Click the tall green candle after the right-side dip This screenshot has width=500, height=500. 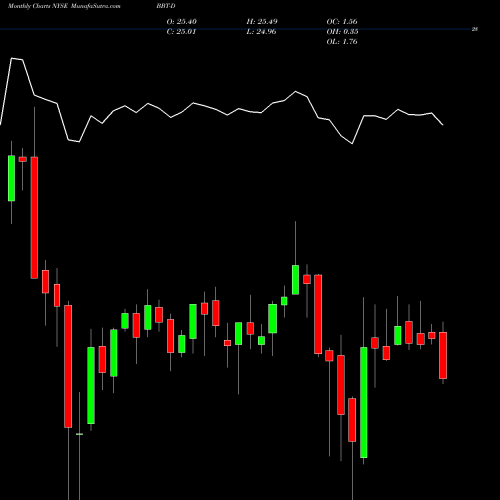click(x=364, y=402)
